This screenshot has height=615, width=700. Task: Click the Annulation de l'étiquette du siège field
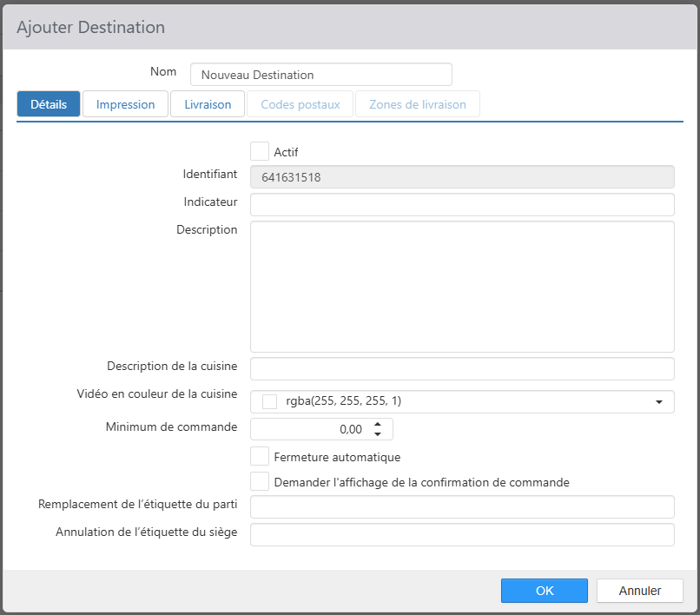coord(462,534)
